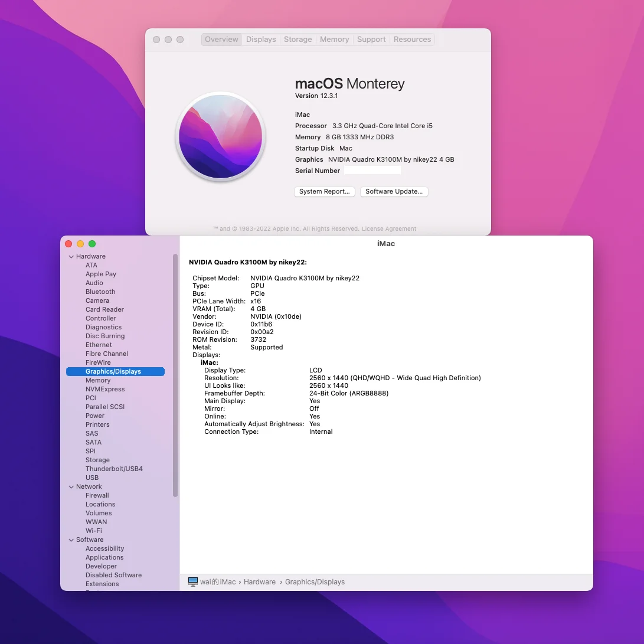Select Power in the sidebar

point(95,416)
